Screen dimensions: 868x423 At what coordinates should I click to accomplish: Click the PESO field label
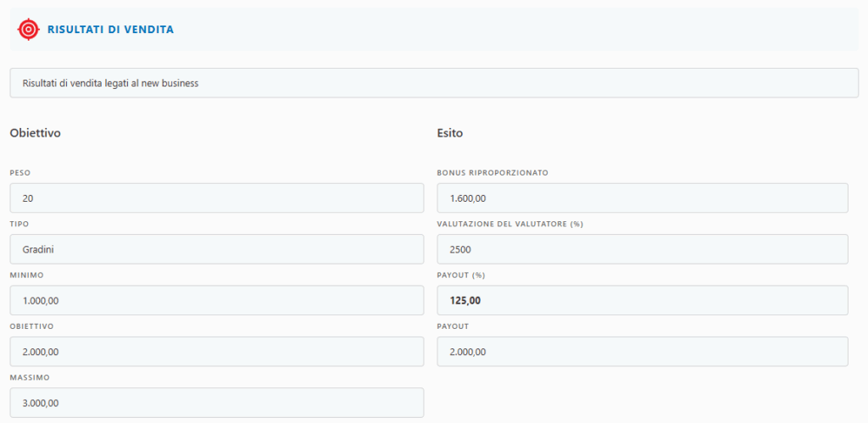pyautogui.click(x=20, y=173)
